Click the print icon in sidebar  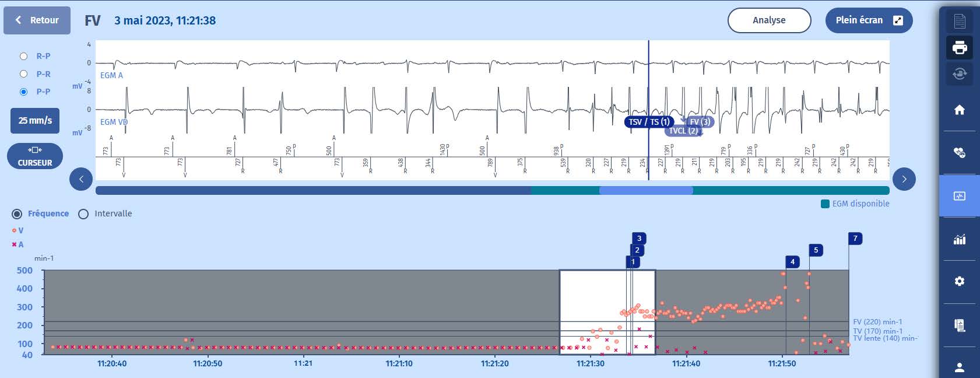point(960,47)
